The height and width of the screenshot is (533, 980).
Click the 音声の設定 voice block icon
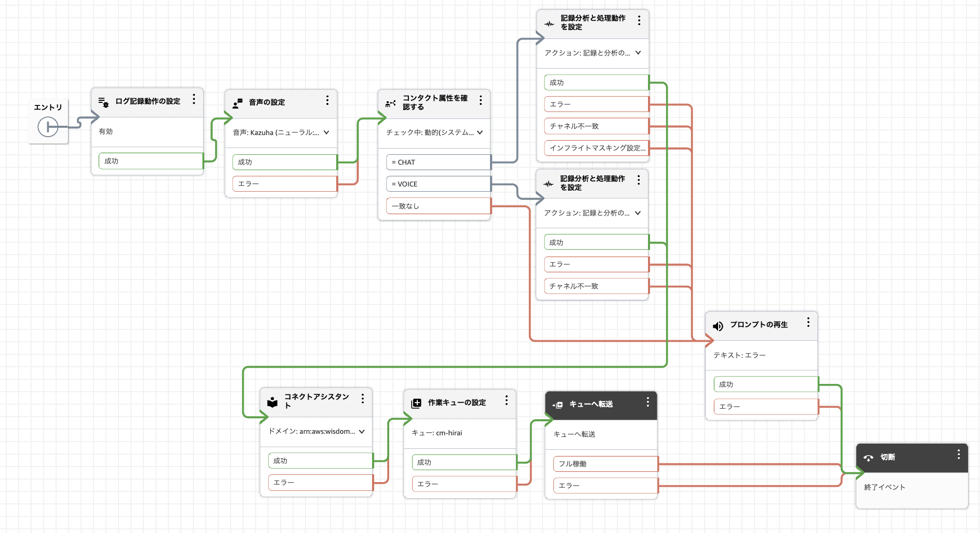coord(237,103)
